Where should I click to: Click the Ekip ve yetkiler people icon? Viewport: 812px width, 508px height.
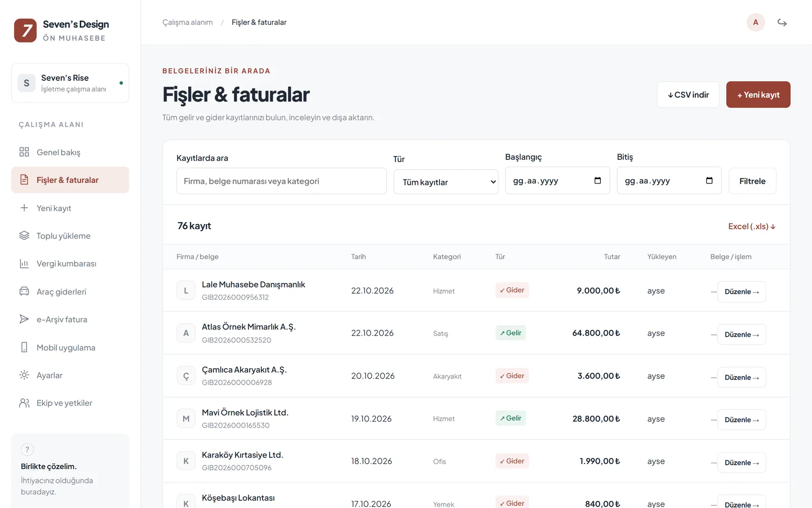point(24,403)
